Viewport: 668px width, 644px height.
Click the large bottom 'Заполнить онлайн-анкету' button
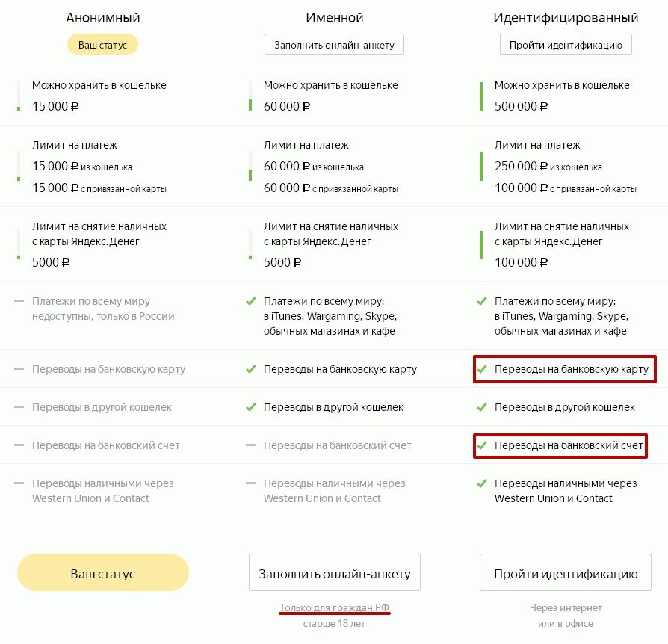335,572
